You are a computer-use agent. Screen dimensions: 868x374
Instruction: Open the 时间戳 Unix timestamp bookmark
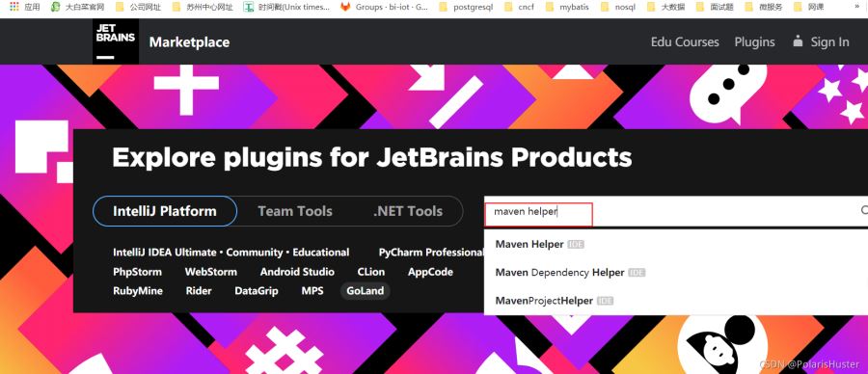pos(286,7)
